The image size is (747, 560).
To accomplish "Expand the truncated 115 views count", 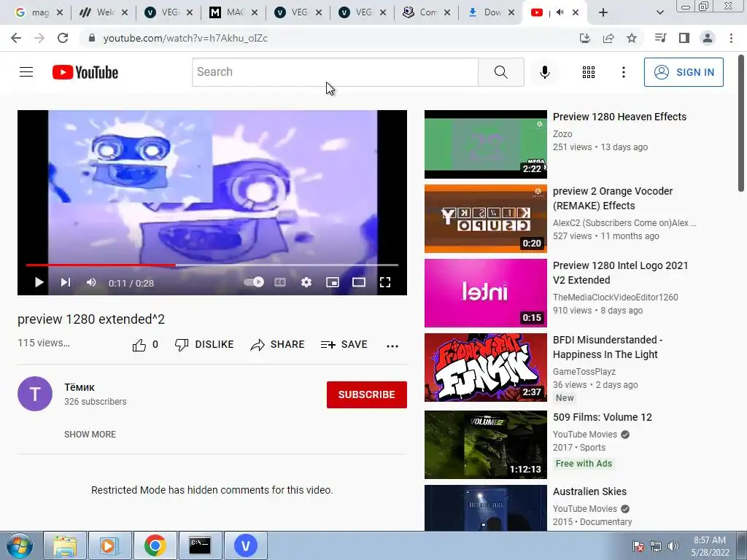I will point(44,343).
